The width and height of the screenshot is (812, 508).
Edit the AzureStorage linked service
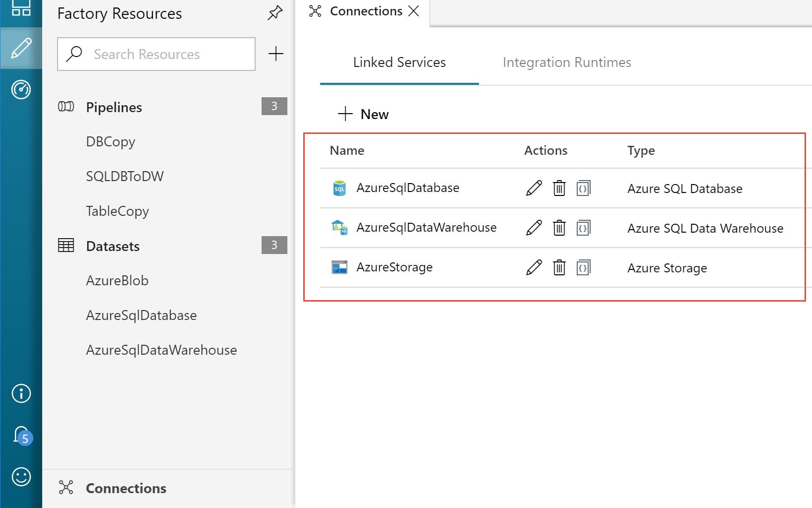534,267
